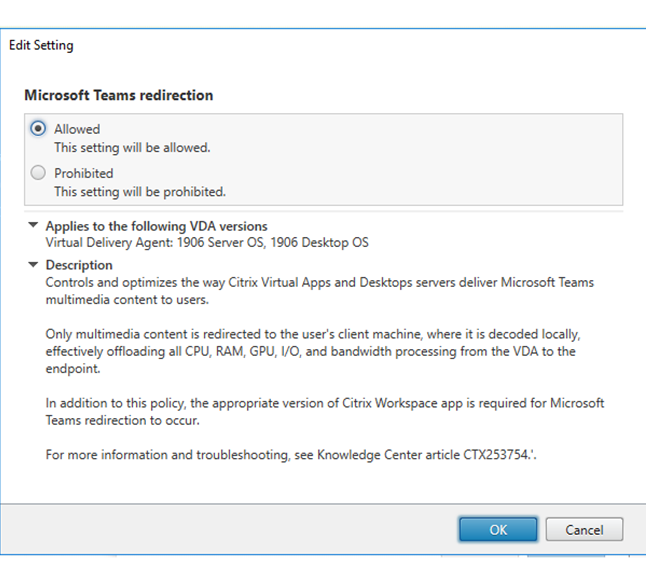646x565 pixels.
Task: Click "This setting will be allowed" text
Action: tap(132, 147)
